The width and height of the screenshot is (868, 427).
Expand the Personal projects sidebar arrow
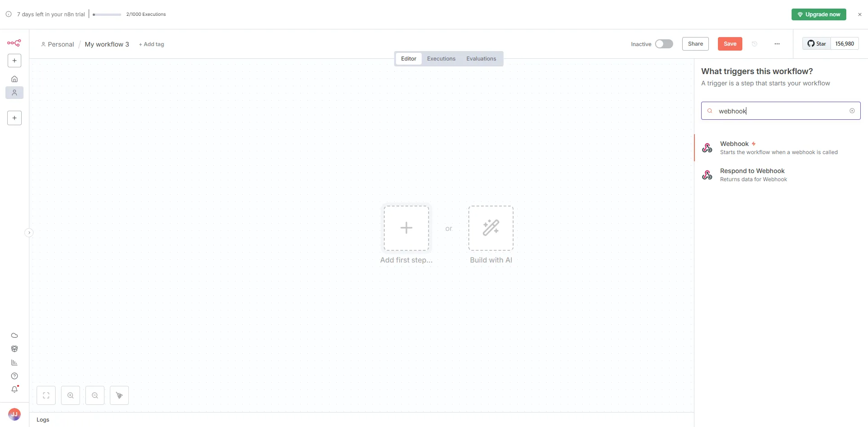click(x=29, y=232)
